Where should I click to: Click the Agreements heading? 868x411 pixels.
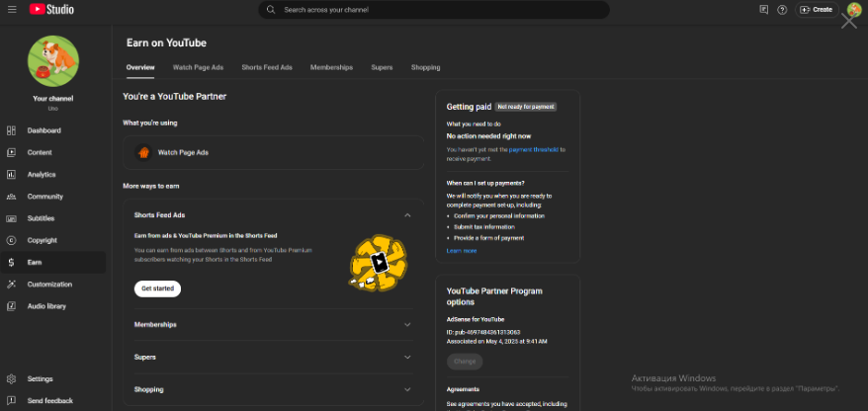[463, 389]
